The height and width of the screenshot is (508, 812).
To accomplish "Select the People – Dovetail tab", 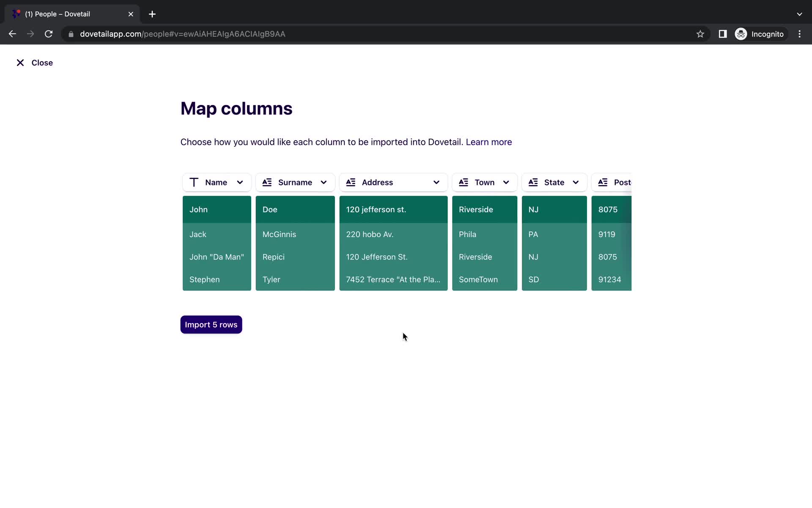I will (x=72, y=14).
